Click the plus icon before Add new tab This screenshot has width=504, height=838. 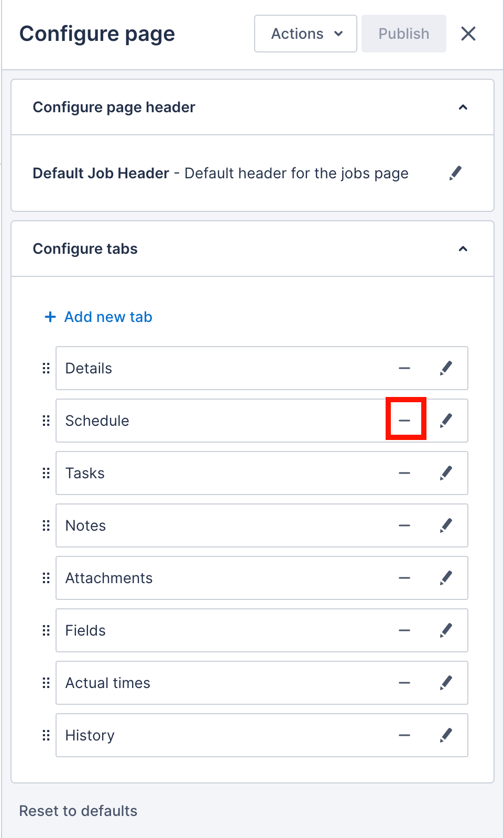coord(49,317)
